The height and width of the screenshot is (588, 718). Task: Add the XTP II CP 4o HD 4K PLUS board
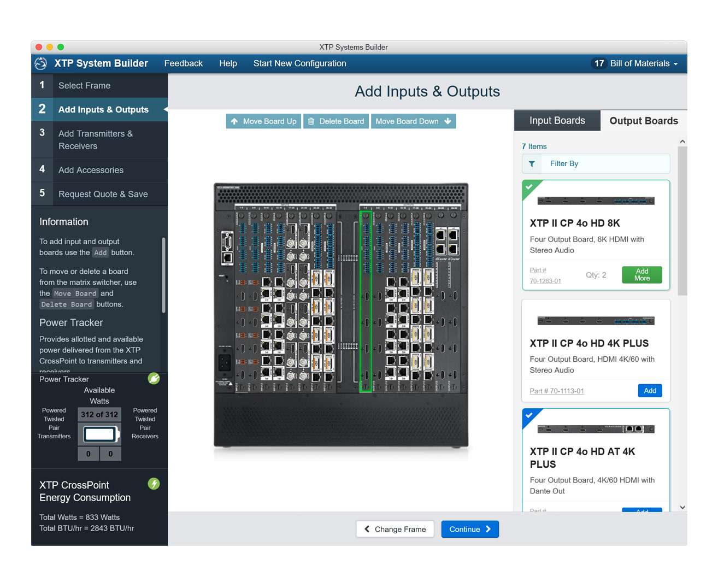point(650,391)
